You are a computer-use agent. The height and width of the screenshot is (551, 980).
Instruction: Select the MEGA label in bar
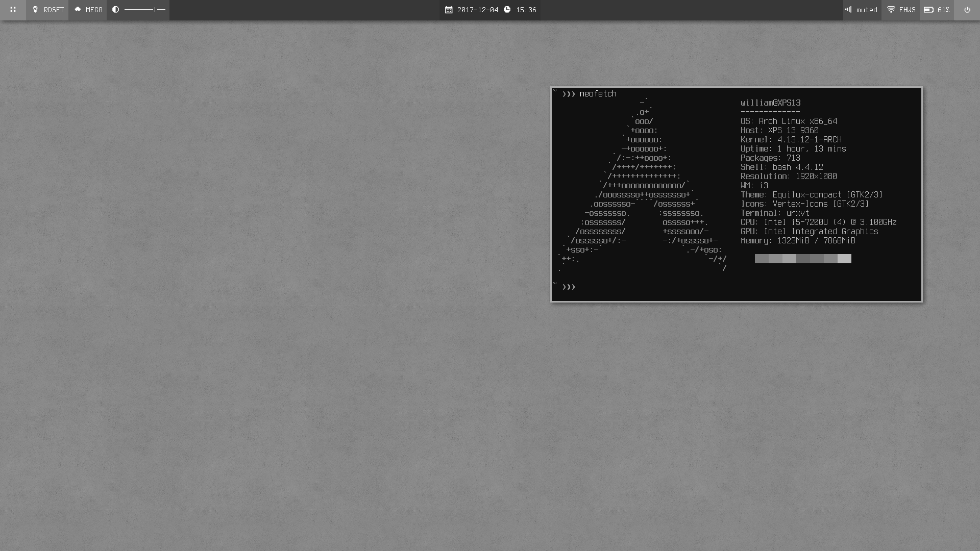tap(94, 10)
